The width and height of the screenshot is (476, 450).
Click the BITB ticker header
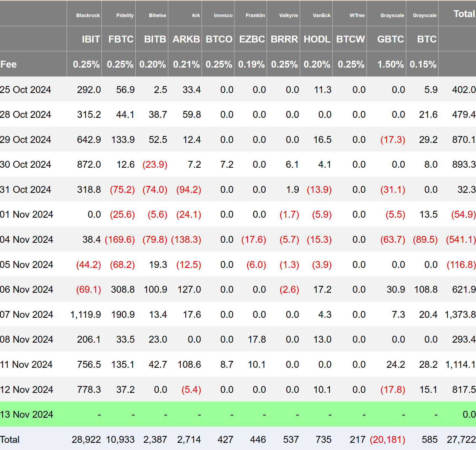(x=155, y=39)
